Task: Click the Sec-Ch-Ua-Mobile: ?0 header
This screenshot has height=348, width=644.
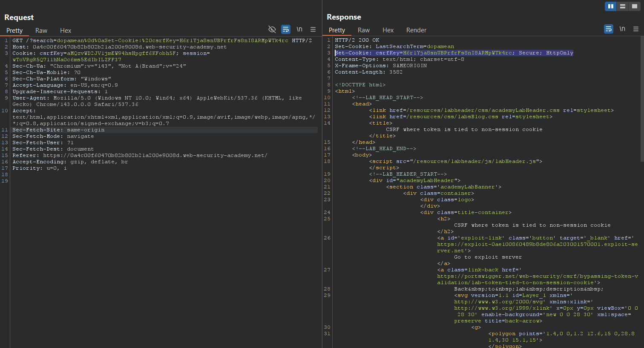Action: click(46, 72)
